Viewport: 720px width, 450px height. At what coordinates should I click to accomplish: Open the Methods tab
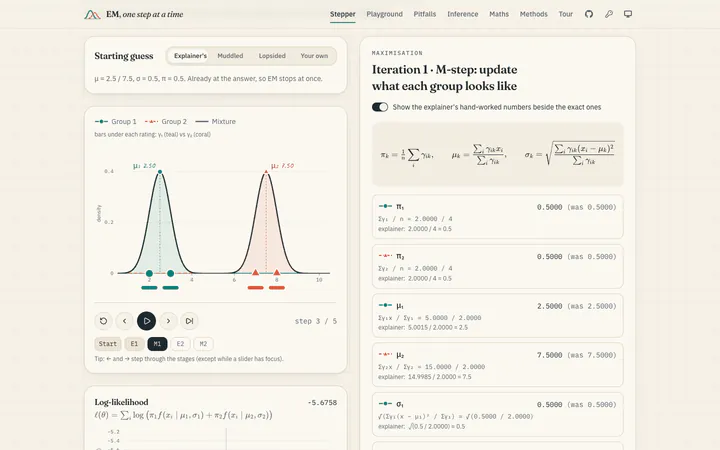coord(534,14)
